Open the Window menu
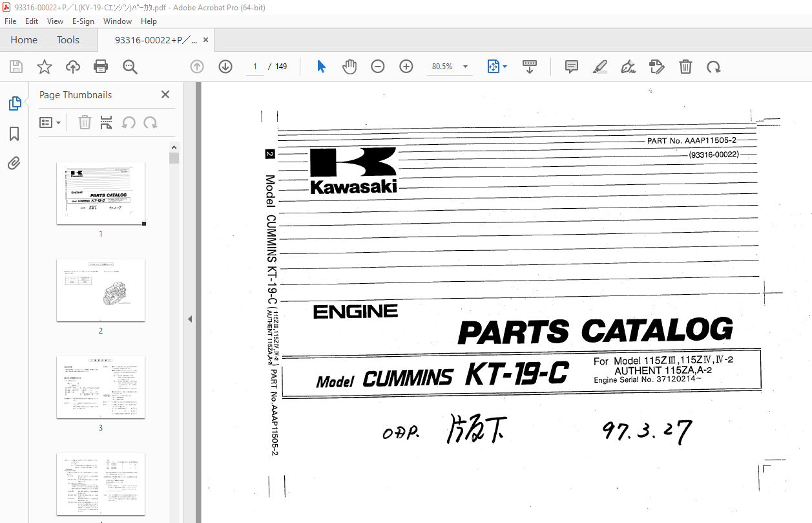Viewport: 812px width, 523px height. (118, 21)
